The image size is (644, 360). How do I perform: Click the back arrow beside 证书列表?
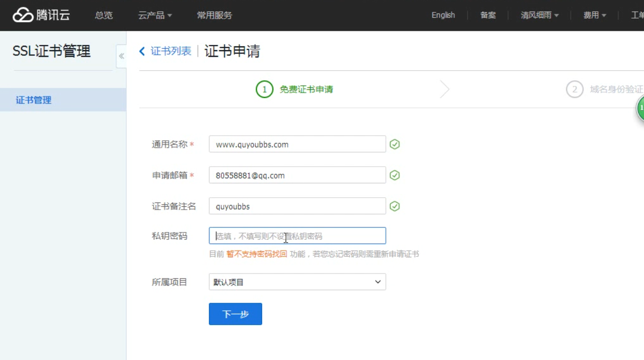coord(142,52)
